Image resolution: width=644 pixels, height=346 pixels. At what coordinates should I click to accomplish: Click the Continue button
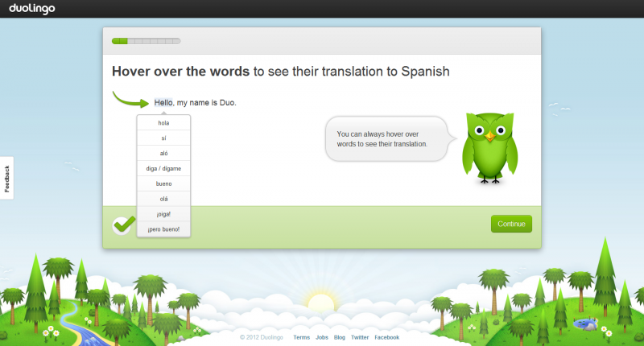(x=511, y=224)
